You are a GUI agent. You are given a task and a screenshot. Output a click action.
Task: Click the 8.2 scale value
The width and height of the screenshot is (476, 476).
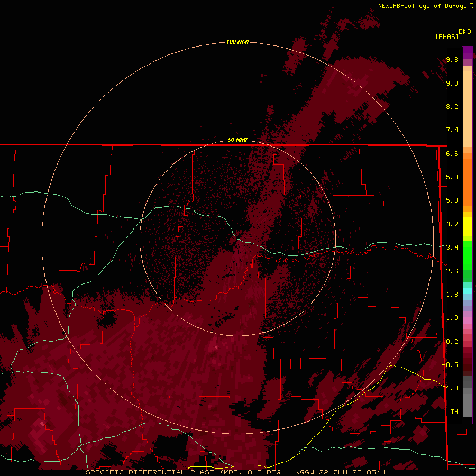452,106
